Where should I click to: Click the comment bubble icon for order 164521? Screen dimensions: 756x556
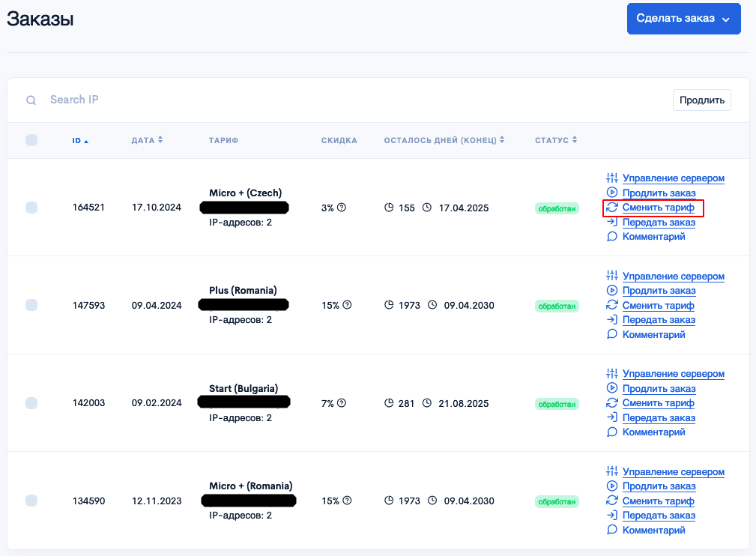(x=612, y=236)
